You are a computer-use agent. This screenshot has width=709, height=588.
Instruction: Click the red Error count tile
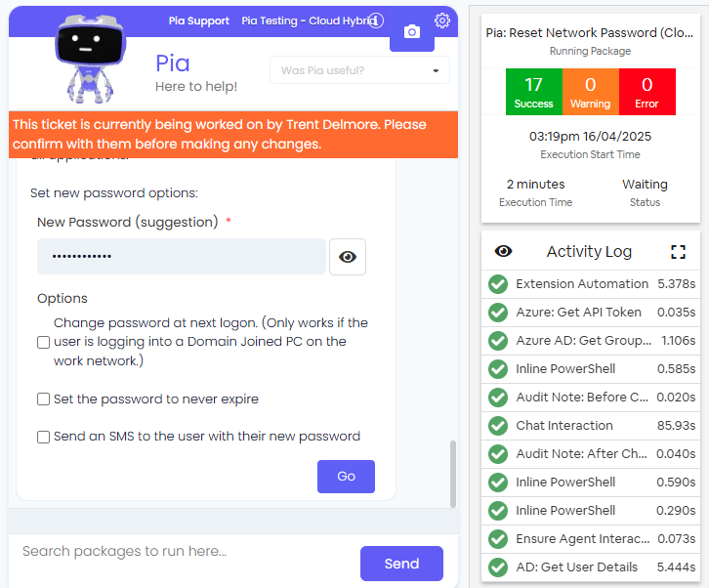click(x=647, y=92)
